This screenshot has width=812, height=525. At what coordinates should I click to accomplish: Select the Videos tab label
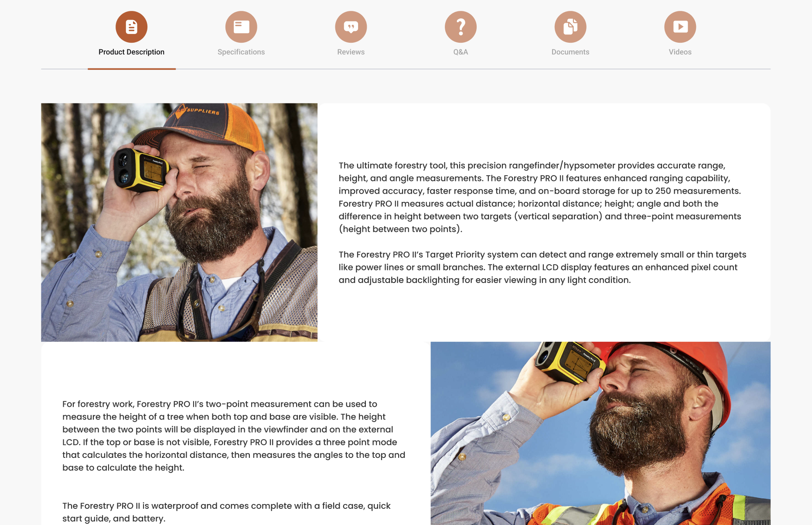click(680, 52)
